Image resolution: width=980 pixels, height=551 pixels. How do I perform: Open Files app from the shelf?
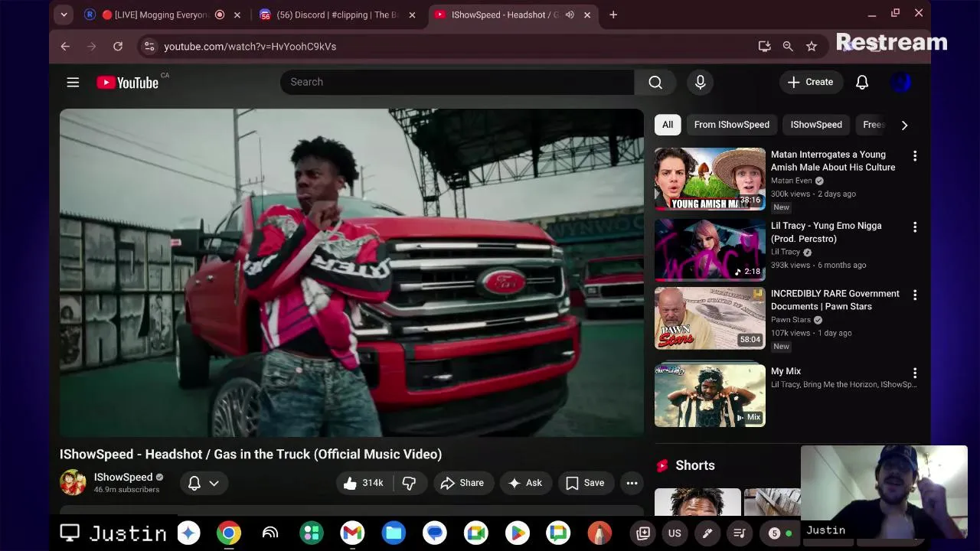394,533
